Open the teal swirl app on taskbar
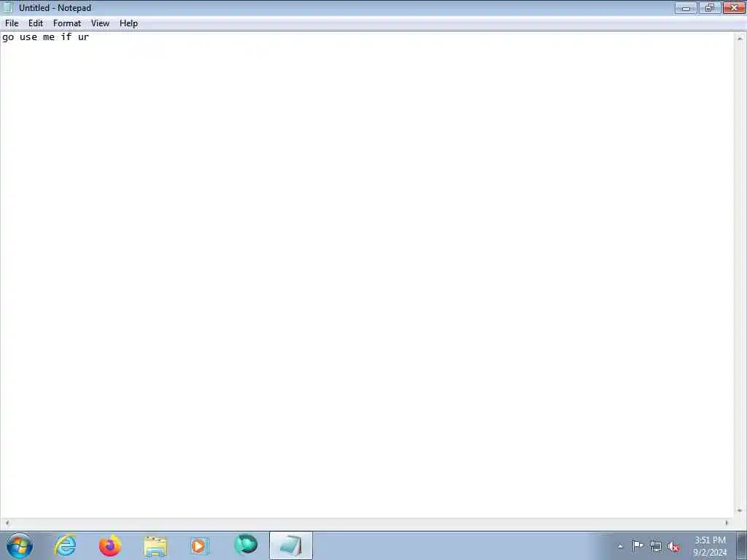 [x=246, y=545]
